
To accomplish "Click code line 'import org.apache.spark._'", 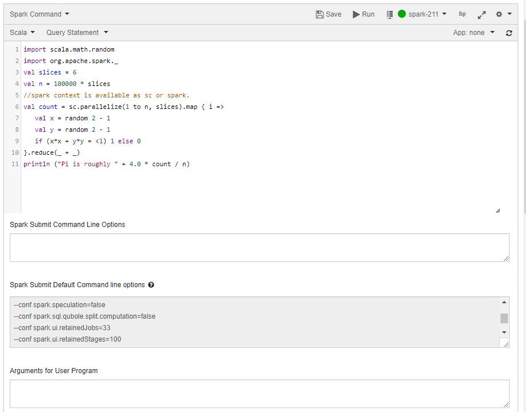I will 71,61.
